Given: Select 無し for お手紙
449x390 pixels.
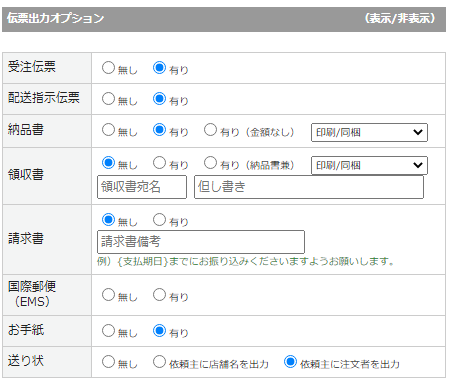Looking at the screenshot, I should click(x=108, y=331).
